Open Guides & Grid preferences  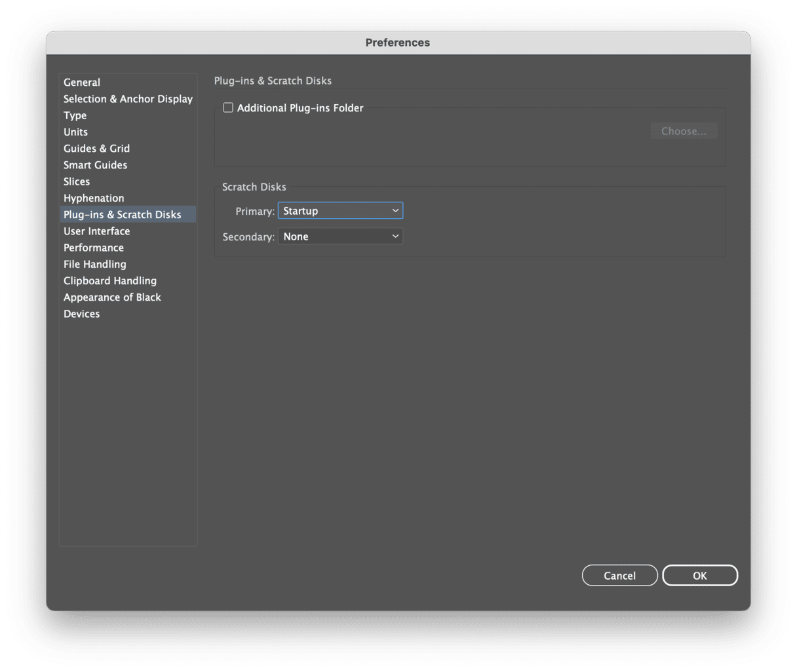(x=128, y=148)
